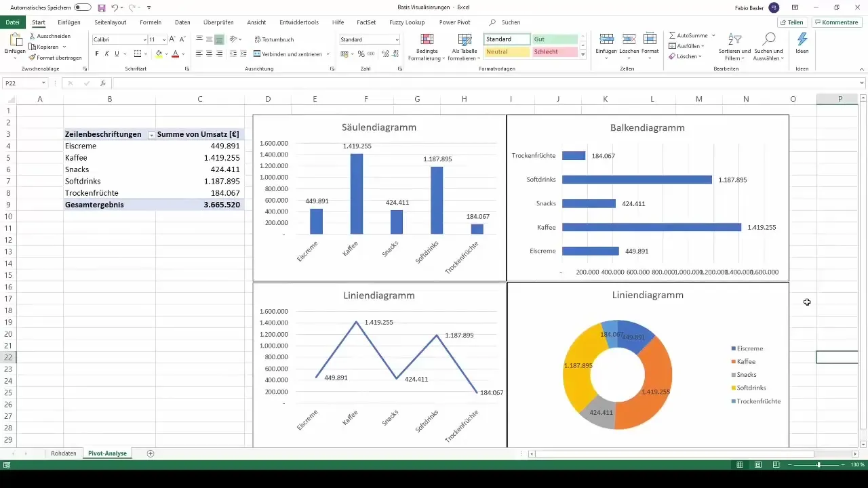The image size is (868, 488).
Task: Click the Save icon in title bar
Action: pyautogui.click(x=102, y=7)
